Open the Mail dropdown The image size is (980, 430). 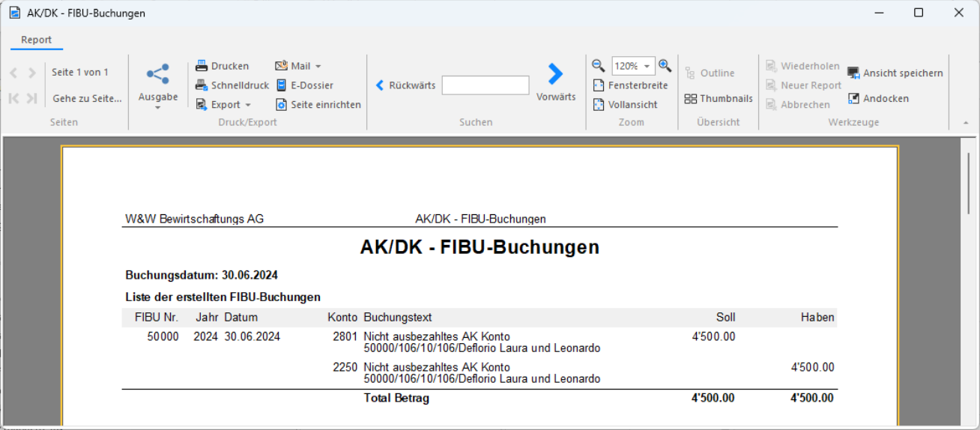click(298, 66)
